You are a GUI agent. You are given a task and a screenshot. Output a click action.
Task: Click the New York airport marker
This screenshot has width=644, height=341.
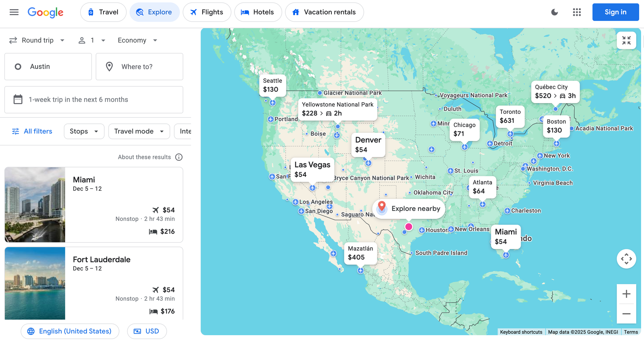540,156
